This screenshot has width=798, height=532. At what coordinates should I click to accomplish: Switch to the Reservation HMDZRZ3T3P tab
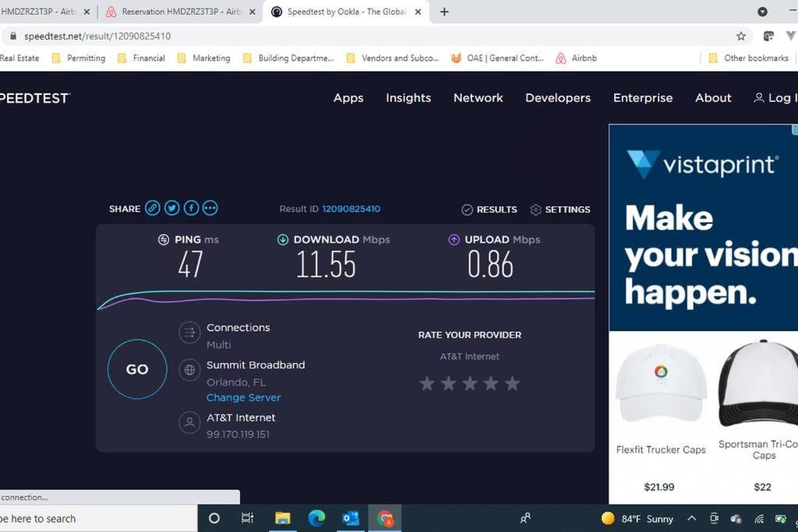[180, 12]
